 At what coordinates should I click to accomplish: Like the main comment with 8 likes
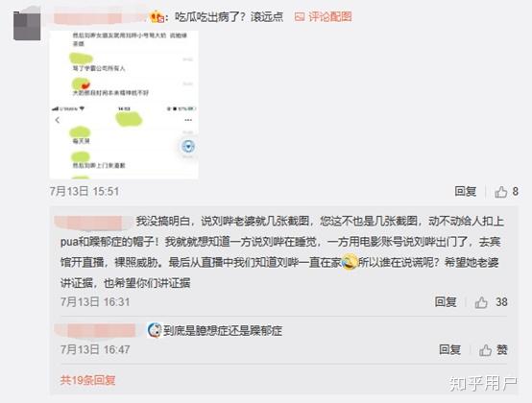506,192
